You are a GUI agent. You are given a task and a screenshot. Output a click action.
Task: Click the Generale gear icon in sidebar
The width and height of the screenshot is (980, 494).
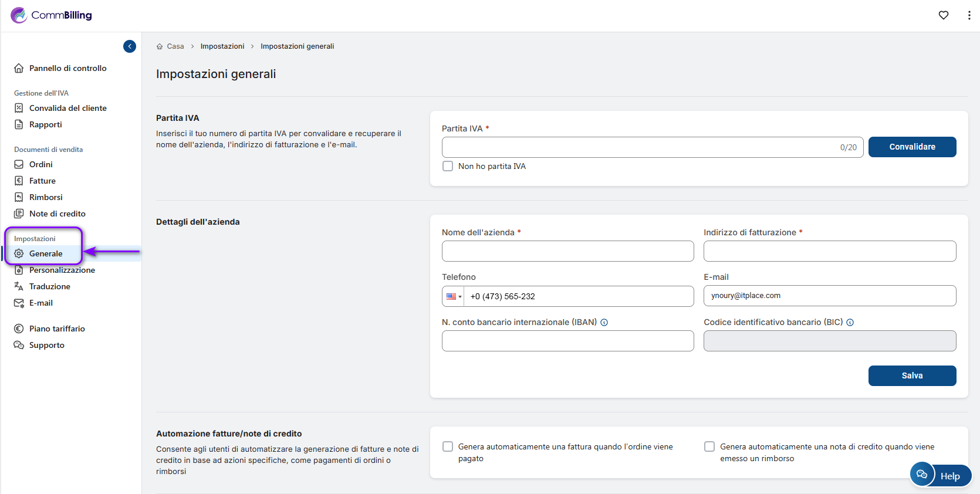tap(19, 253)
